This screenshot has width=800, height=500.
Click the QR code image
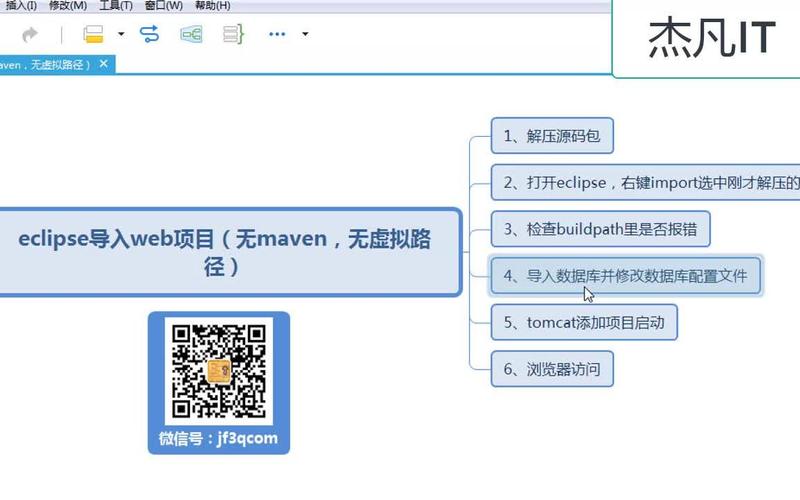coord(219,371)
